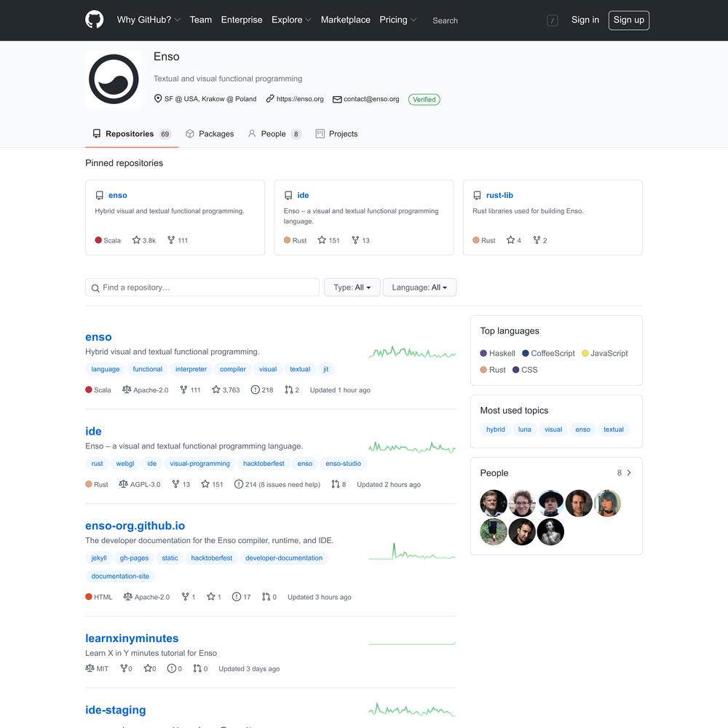Image resolution: width=728 pixels, height=728 pixels.
Task: Click fork count on pinned ide card
Action: coord(361,240)
